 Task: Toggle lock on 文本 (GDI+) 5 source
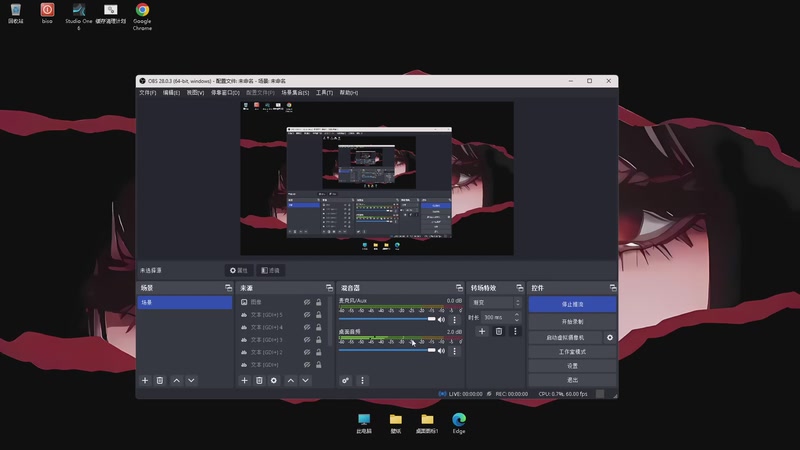(x=318, y=315)
